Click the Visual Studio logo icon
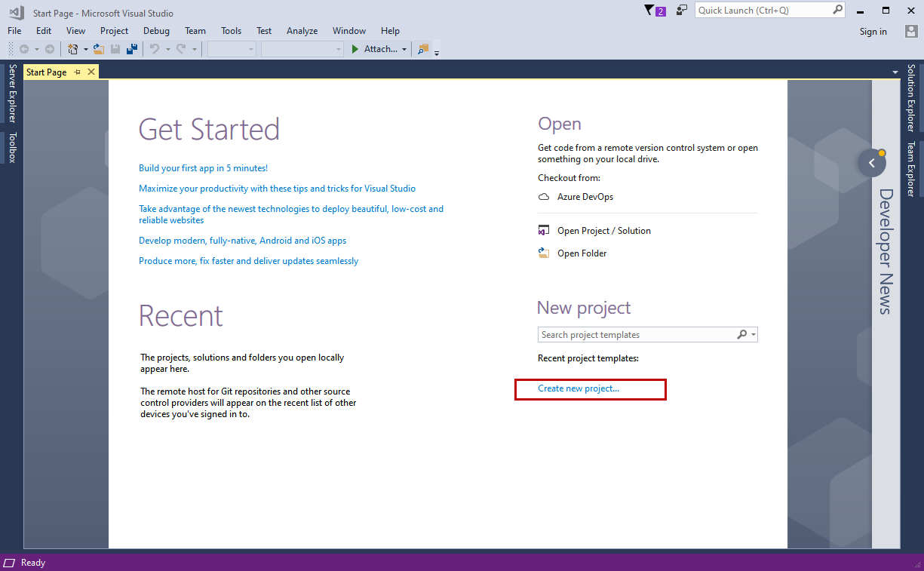This screenshot has width=924, height=571. pos(15,13)
